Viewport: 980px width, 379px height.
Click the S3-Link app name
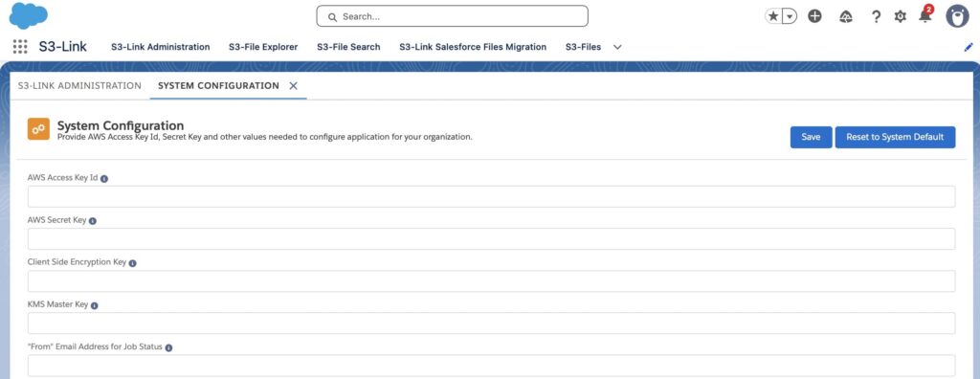[x=62, y=47]
